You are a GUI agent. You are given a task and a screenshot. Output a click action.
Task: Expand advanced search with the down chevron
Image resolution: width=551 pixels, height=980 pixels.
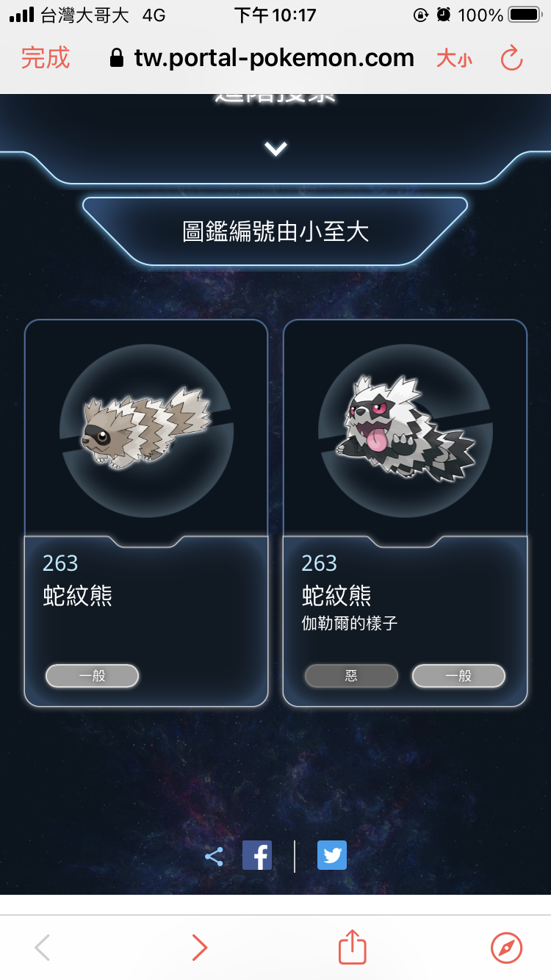[275, 149]
